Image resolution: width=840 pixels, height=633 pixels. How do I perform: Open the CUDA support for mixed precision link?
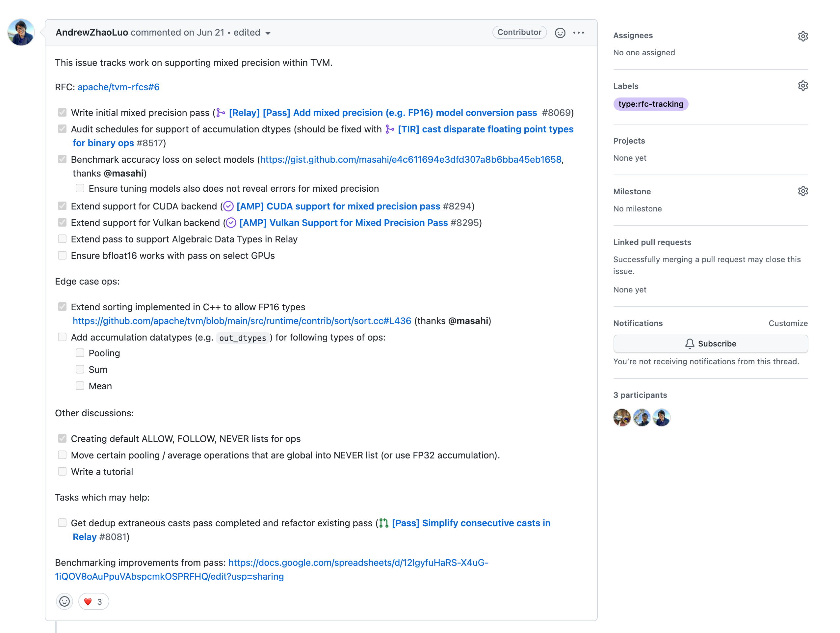click(x=338, y=206)
